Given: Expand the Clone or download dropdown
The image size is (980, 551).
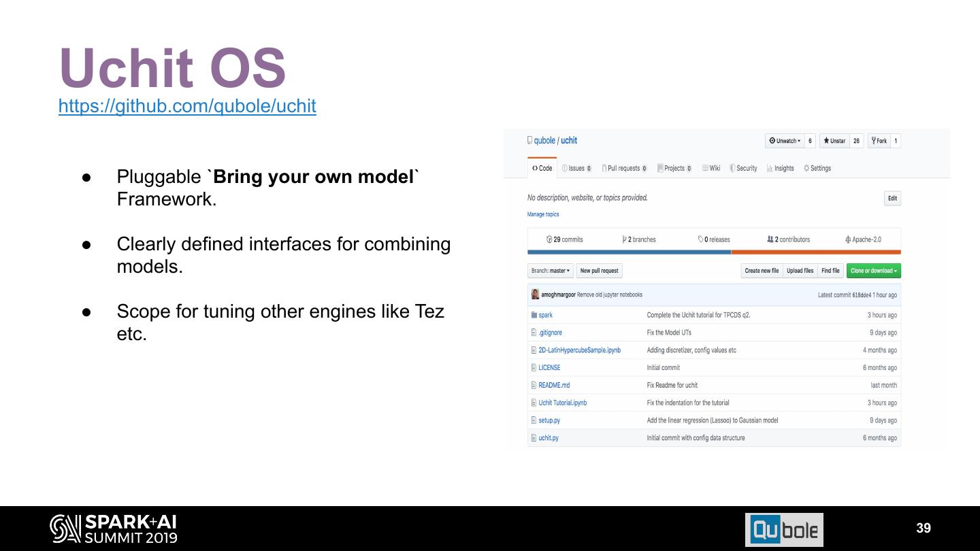Looking at the screenshot, I should tap(874, 270).
